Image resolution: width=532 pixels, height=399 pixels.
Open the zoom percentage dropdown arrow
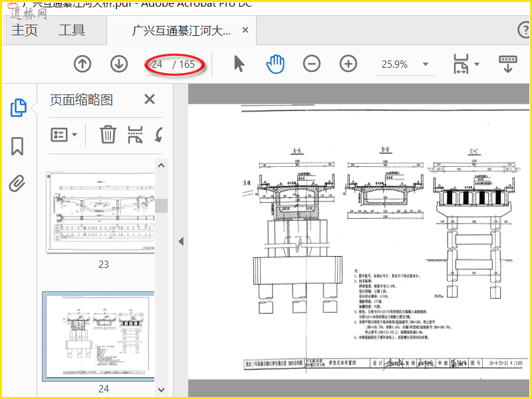(426, 64)
